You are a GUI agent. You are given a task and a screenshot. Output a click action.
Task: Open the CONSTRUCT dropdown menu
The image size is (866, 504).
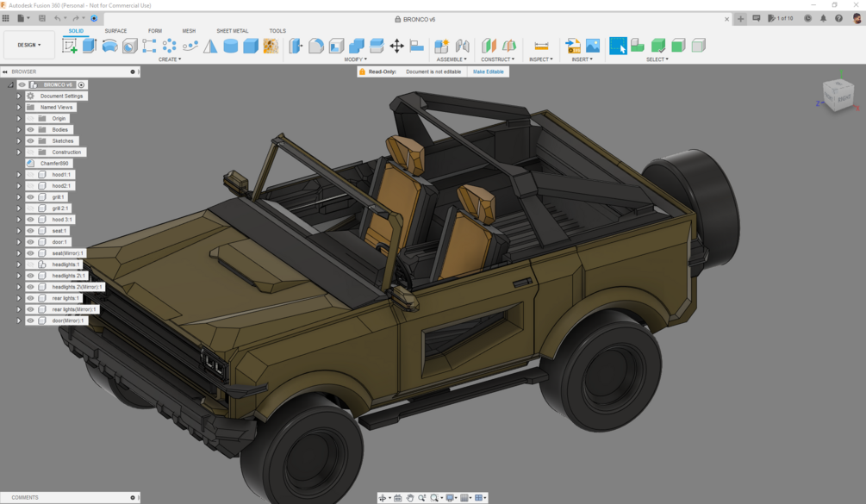[497, 59]
